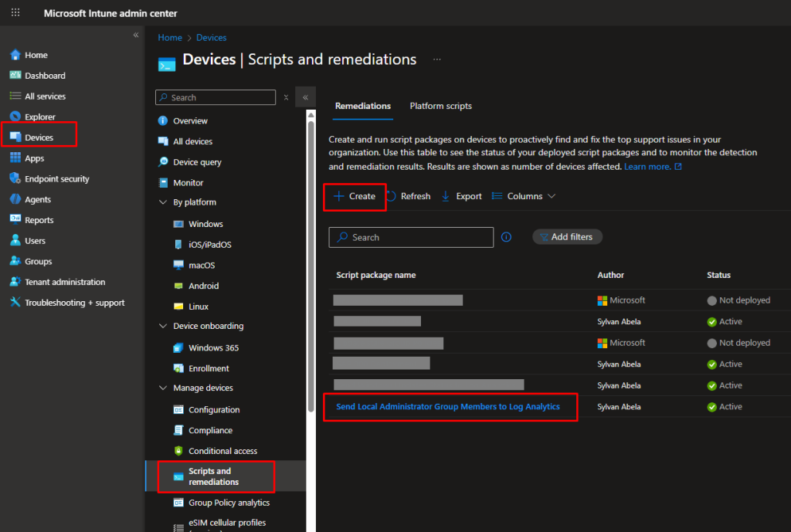791x532 pixels.
Task: Export the remediations list
Action: [461, 195]
